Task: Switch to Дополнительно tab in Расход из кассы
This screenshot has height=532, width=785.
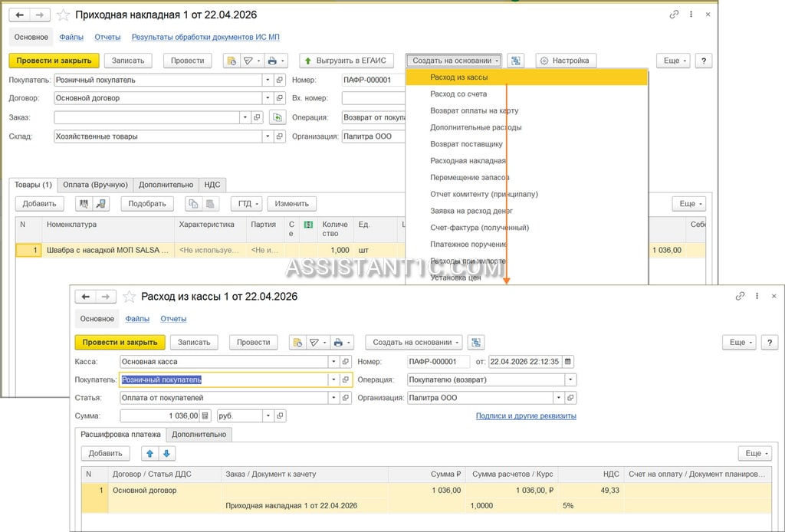Action: (199, 435)
